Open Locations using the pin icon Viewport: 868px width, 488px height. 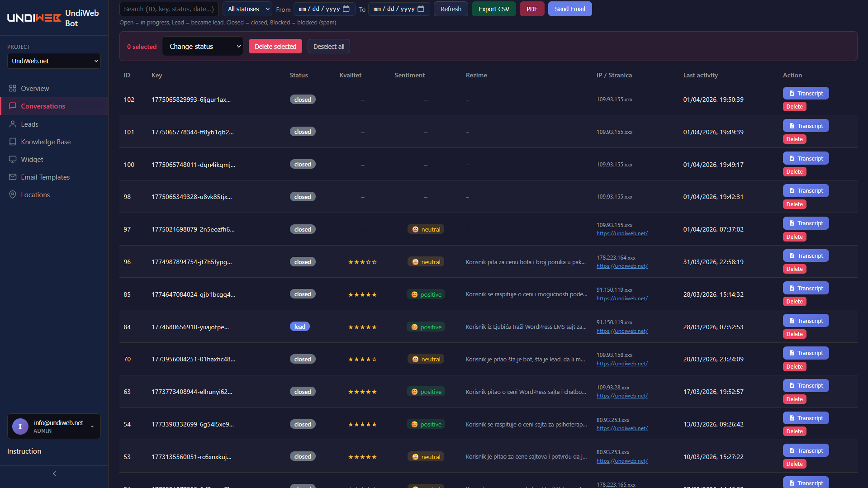pos(13,194)
